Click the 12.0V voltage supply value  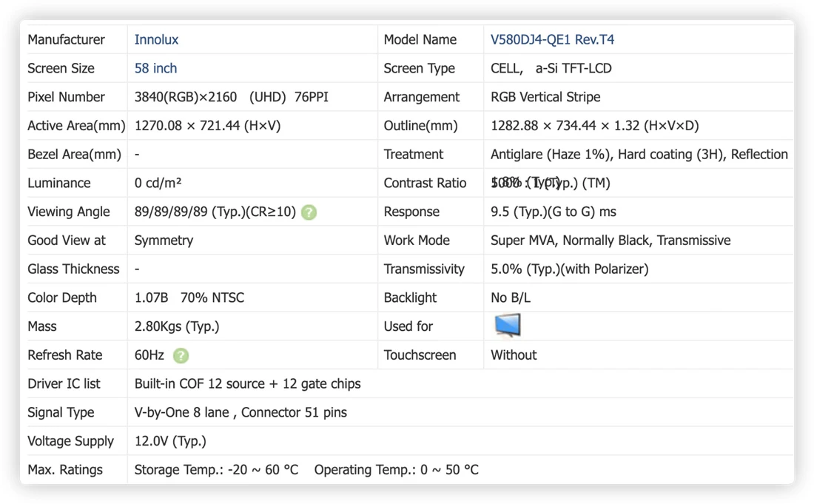click(x=170, y=441)
